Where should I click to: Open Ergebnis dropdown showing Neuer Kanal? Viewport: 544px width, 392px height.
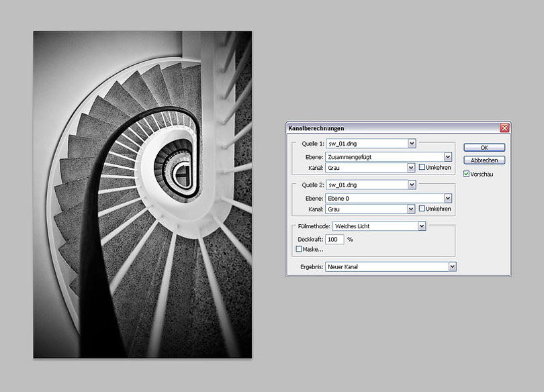[x=391, y=267]
